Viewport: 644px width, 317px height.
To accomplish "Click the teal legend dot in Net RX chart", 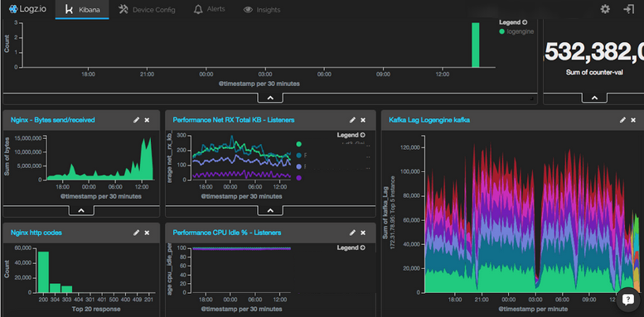I will click(x=298, y=156).
